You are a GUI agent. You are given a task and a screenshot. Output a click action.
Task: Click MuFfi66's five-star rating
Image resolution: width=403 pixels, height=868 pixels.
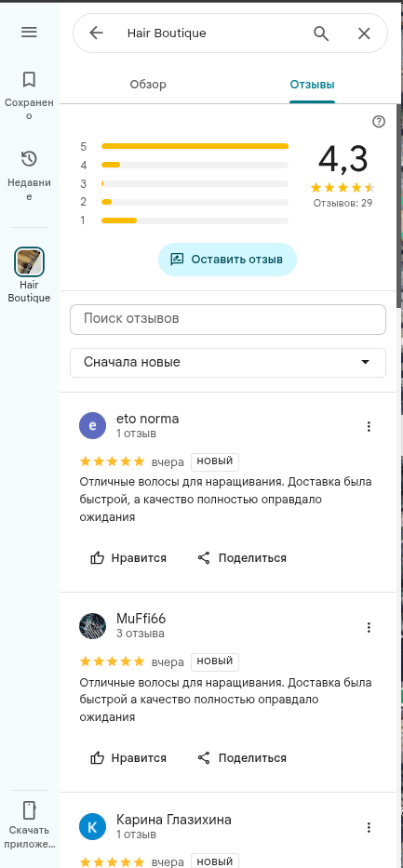(x=113, y=661)
